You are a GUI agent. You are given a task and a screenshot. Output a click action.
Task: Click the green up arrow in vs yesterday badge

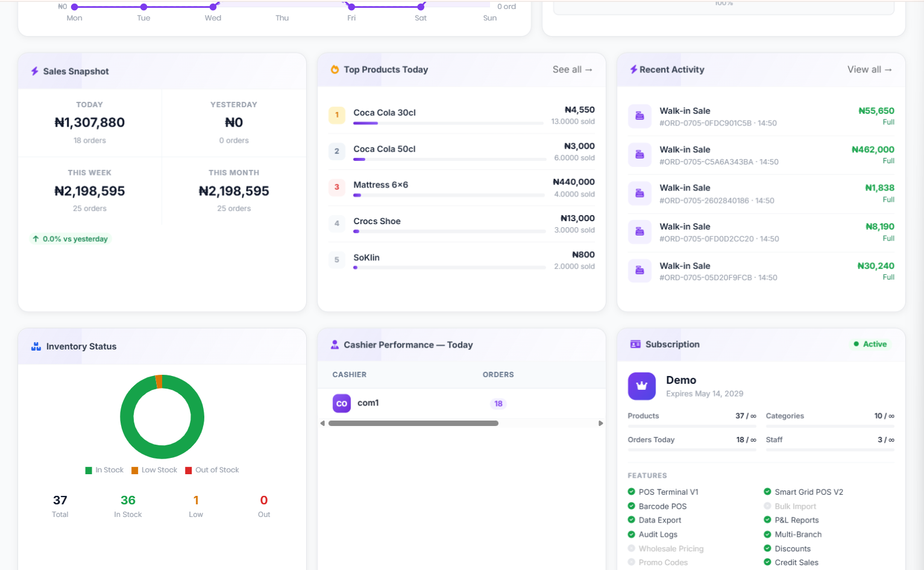(36, 239)
